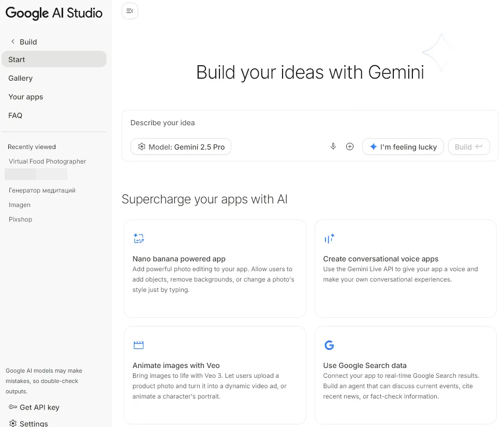504x427 pixels.
Task: Click the Google G logo icon
Action: point(329,345)
